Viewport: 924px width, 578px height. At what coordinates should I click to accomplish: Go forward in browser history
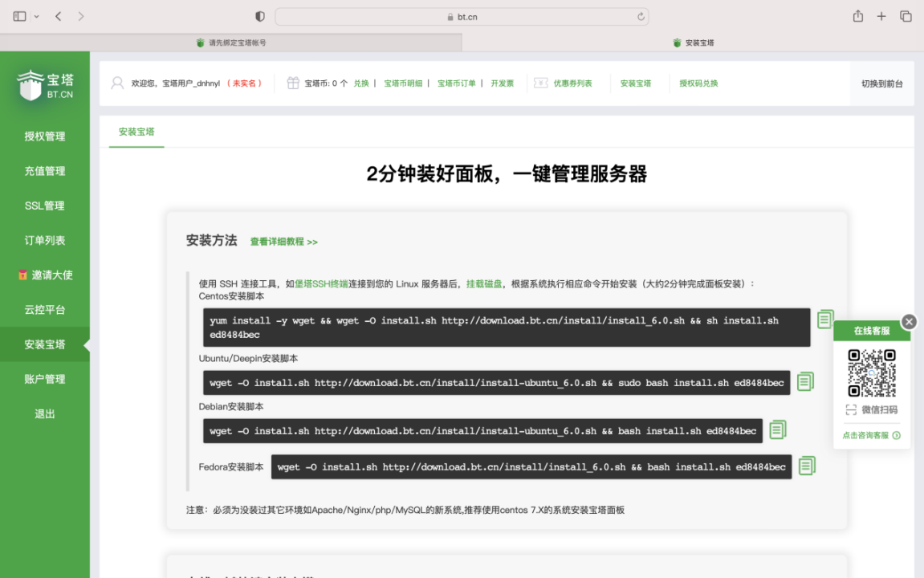pyautogui.click(x=81, y=17)
